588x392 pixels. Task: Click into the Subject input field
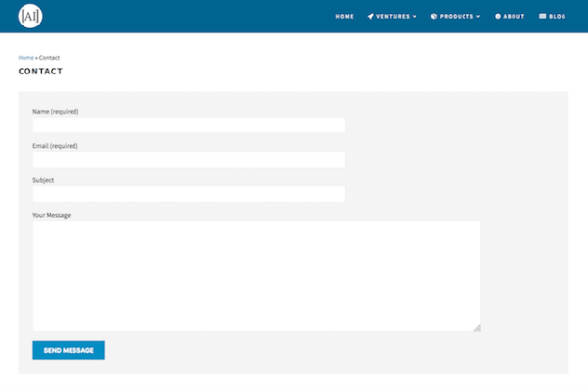click(188, 193)
